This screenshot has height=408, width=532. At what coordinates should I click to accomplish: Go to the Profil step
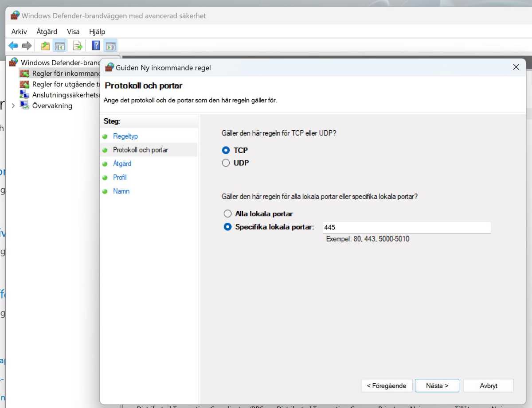point(120,177)
